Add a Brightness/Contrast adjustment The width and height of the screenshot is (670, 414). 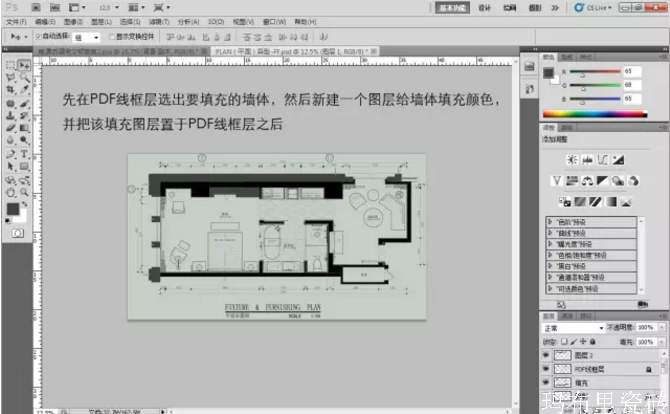pyautogui.click(x=572, y=160)
